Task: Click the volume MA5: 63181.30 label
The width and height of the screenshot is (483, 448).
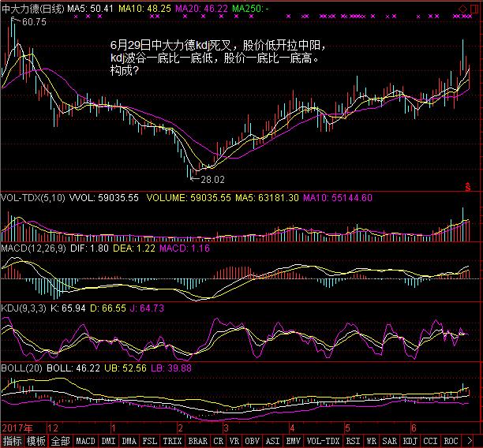Action: pos(267,198)
